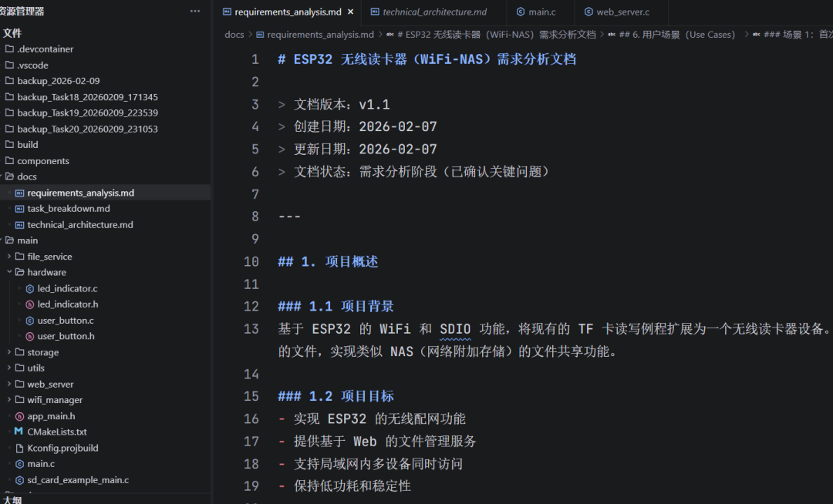Open the More Actions menu in Explorer header
The image size is (833, 504).
195,11
